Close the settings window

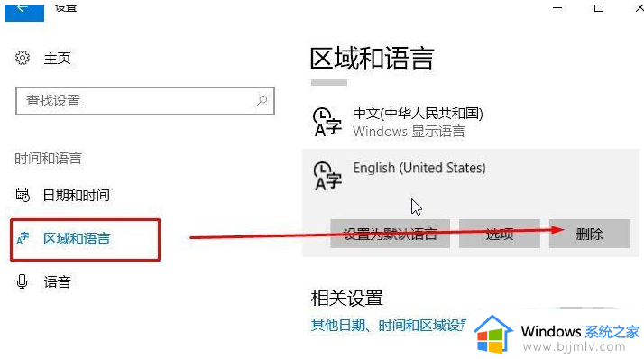[x=639, y=8]
